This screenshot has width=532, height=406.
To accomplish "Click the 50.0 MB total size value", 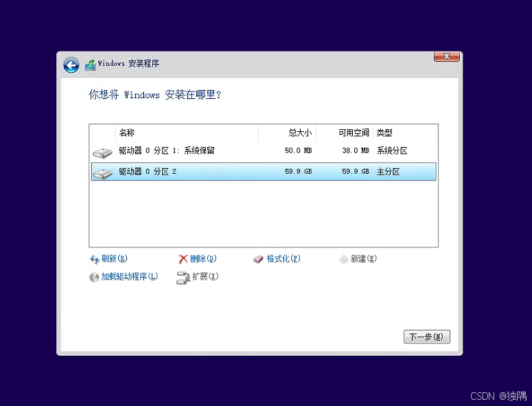I will point(298,150).
